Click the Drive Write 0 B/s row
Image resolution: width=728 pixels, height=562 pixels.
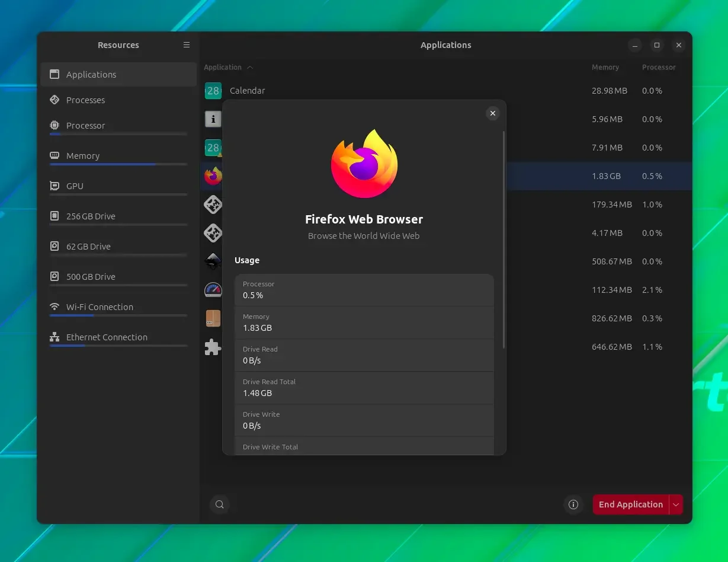pos(364,420)
